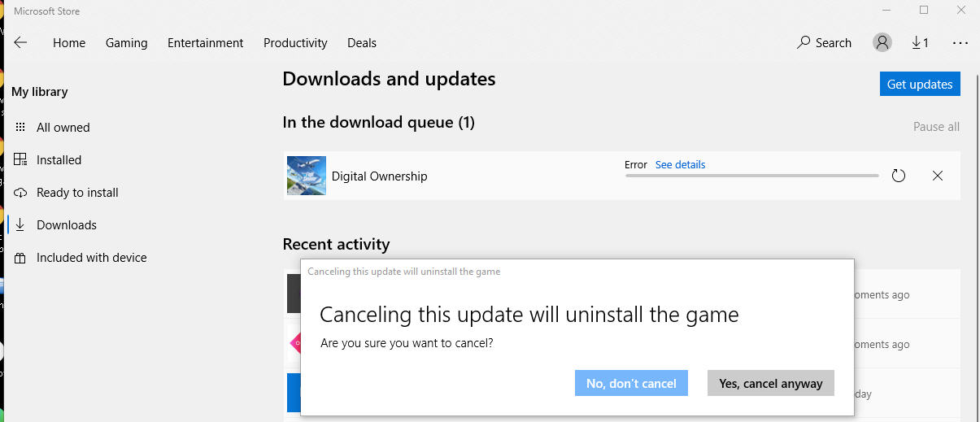980x422 pixels.
Task: Open the three-dot more options menu
Action: click(x=960, y=42)
